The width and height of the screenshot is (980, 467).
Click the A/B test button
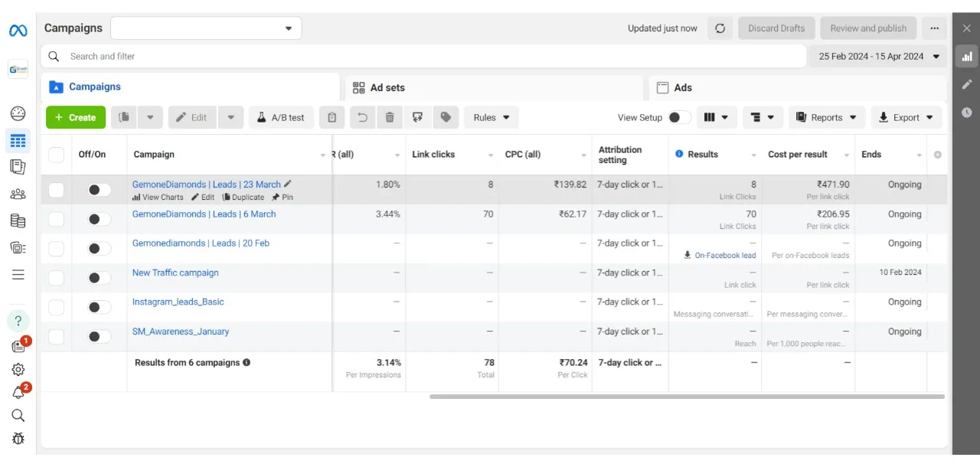281,117
